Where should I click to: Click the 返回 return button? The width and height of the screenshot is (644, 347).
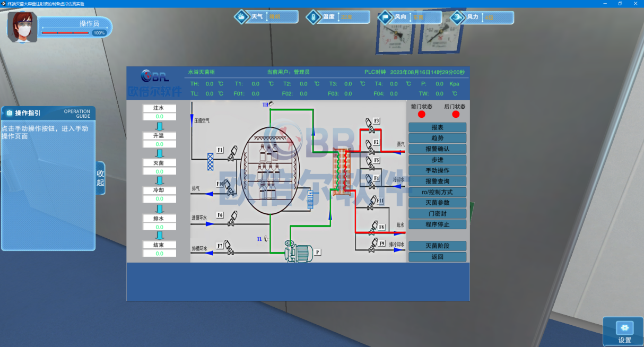point(438,257)
